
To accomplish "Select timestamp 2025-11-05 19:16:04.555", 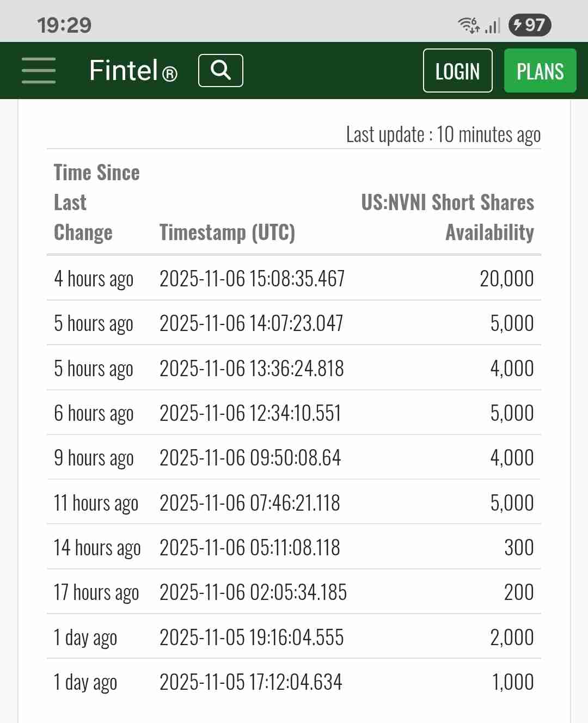I will tap(252, 638).
